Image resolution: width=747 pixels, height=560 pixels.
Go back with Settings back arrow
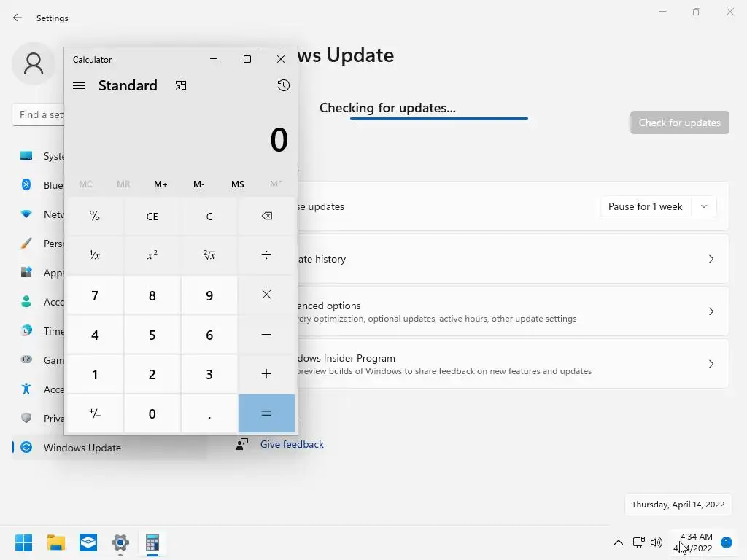(x=18, y=17)
